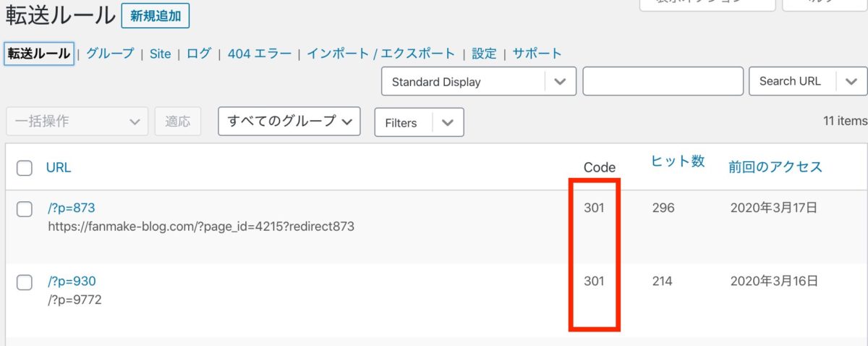Sort by ヒット数 column header
868x346 pixels.
(678, 161)
